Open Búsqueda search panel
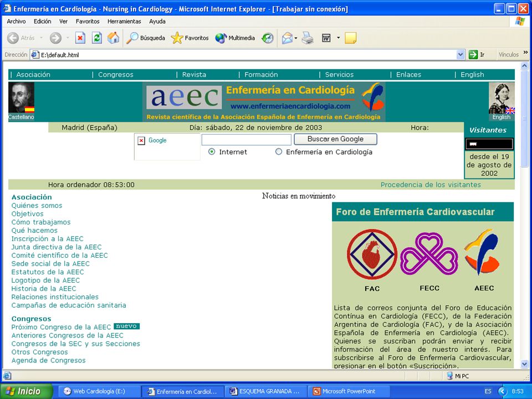The height and width of the screenshot is (399, 532). (x=146, y=38)
